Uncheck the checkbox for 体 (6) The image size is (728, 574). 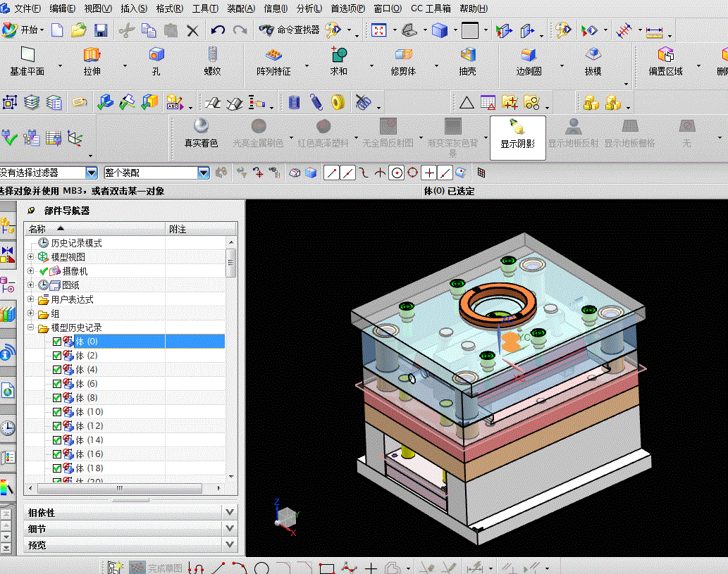point(57,384)
